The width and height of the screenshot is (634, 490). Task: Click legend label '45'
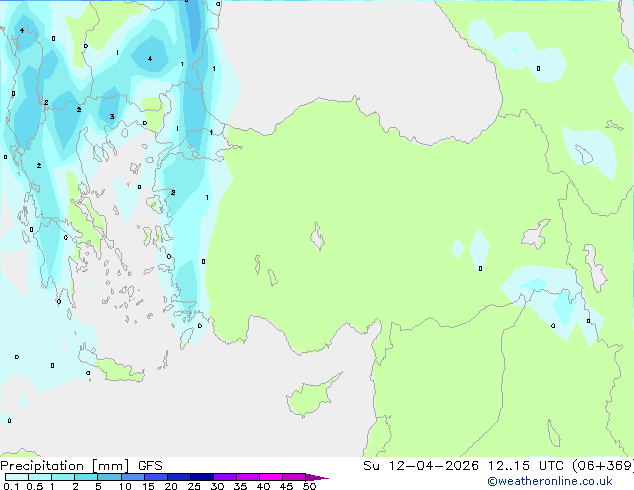pyautogui.click(x=286, y=486)
